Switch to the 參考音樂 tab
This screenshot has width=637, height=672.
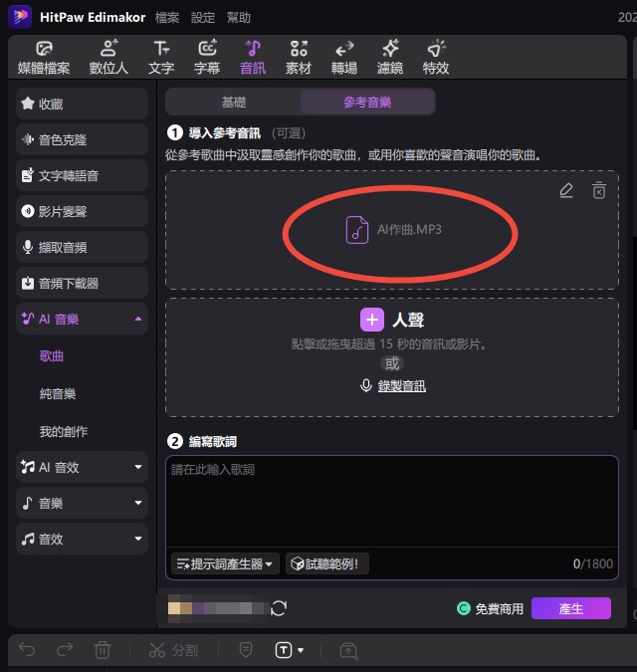tap(367, 102)
